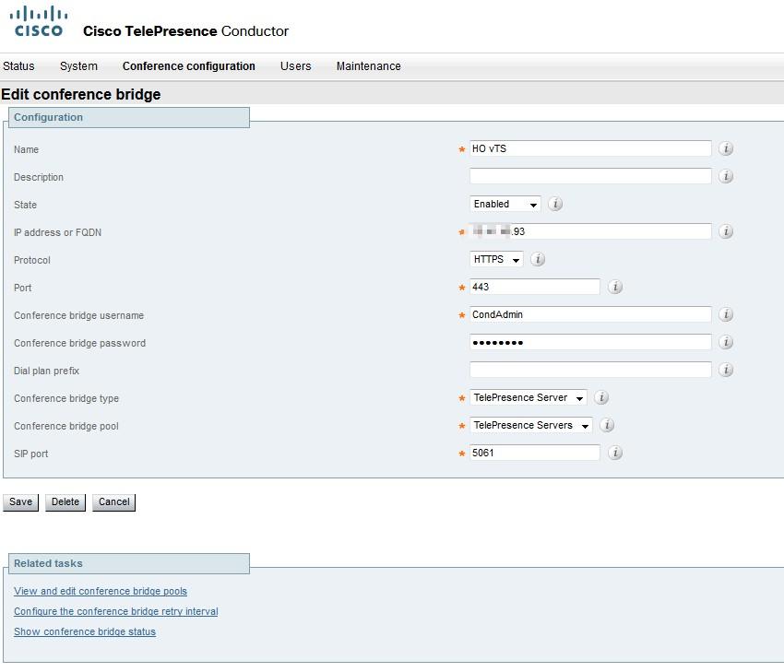
Task: Show help for IP address or FQDN field
Action: coord(726,231)
